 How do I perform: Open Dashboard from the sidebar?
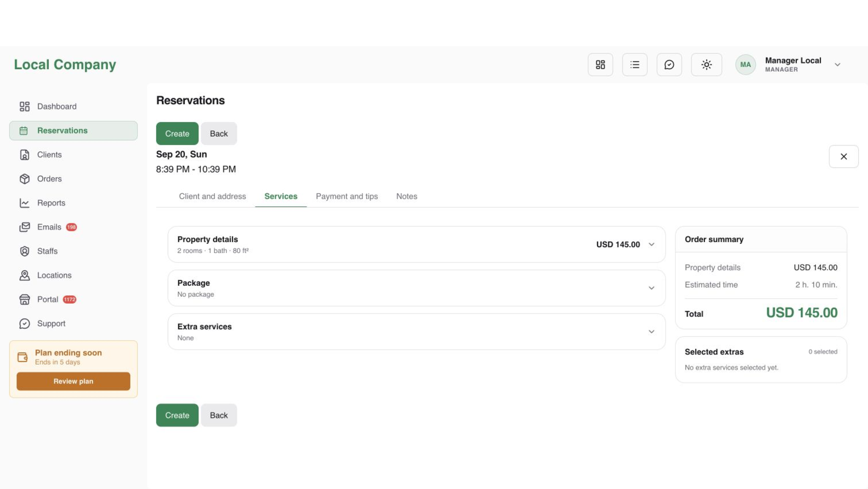coord(73,107)
